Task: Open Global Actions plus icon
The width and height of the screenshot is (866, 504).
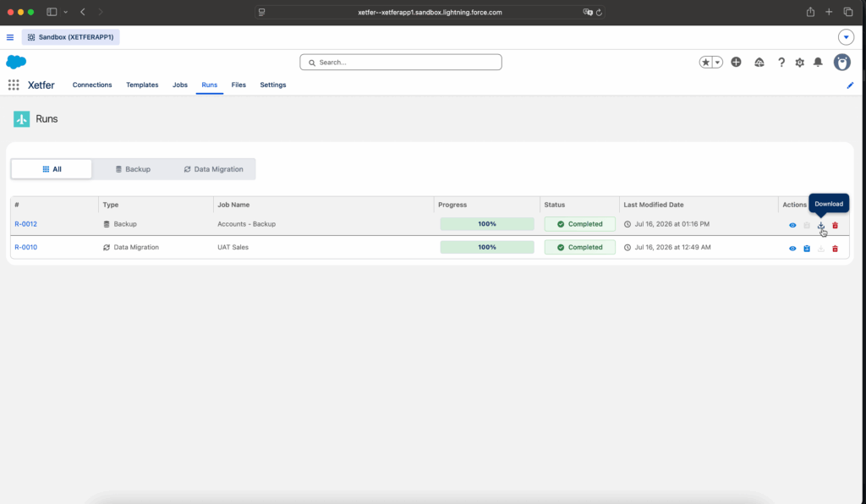Action: click(x=737, y=63)
